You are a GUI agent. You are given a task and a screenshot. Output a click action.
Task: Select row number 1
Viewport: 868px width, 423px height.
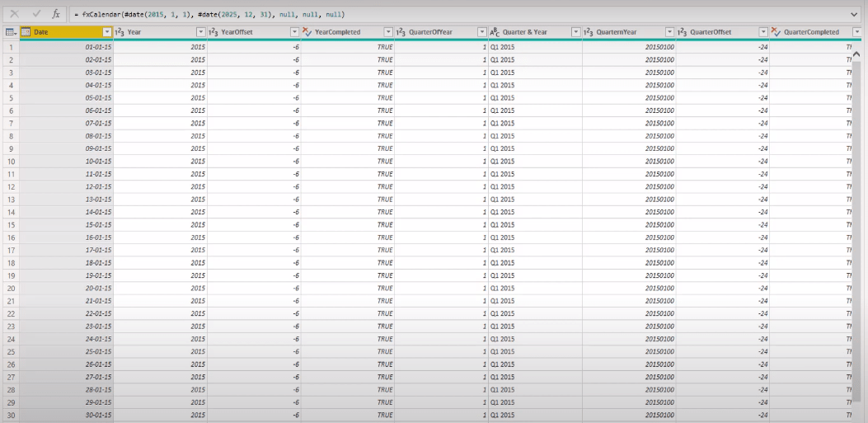[11, 47]
